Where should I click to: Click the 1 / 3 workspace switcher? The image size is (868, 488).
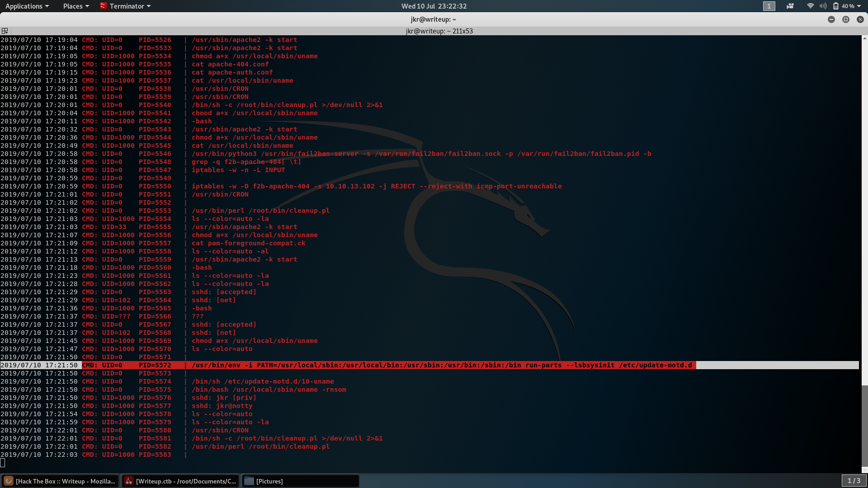tap(854, 480)
